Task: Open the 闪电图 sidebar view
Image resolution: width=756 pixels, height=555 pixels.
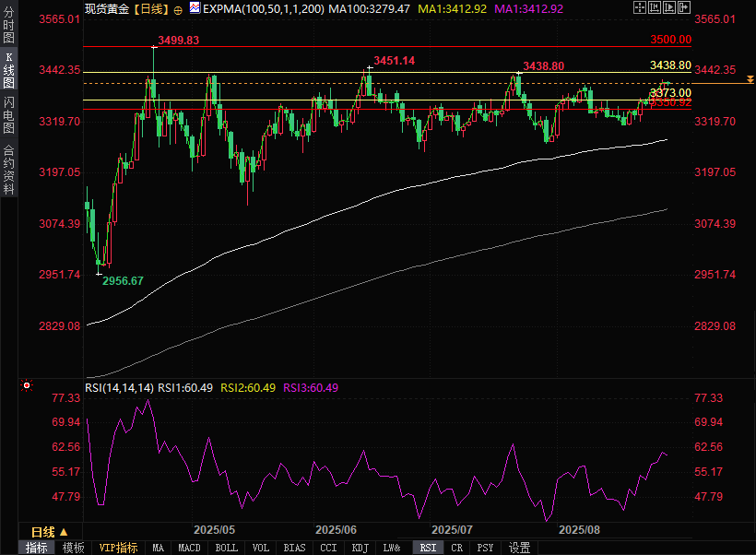Action: click(x=8, y=114)
